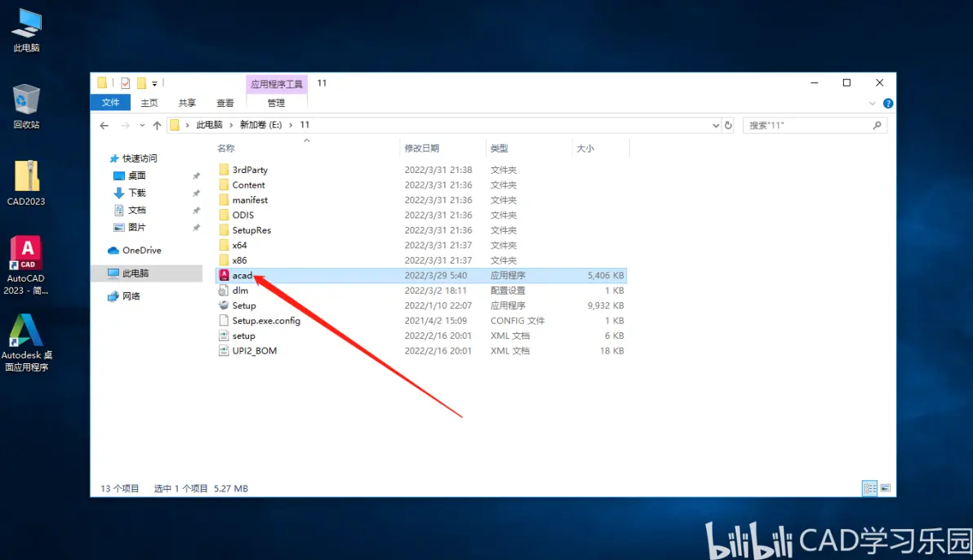Select the Content folder

pyautogui.click(x=248, y=185)
